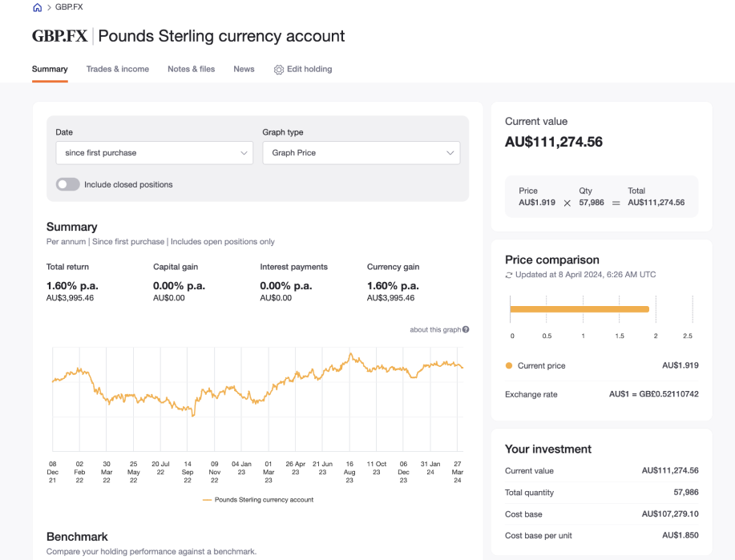The height and width of the screenshot is (560, 735).
Task: Click the orange price comparison bar
Action: (581, 308)
